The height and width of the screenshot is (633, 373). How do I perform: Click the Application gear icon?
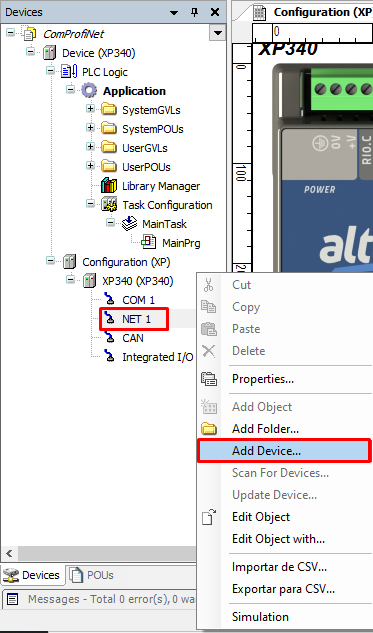click(89, 91)
